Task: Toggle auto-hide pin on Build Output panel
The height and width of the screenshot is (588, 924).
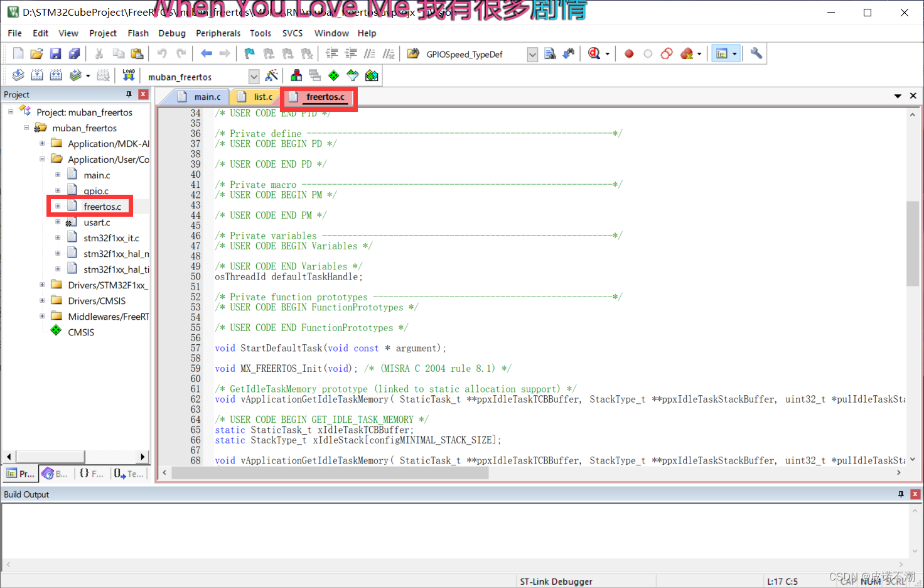Action: pyautogui.click(x=901, y=494)
